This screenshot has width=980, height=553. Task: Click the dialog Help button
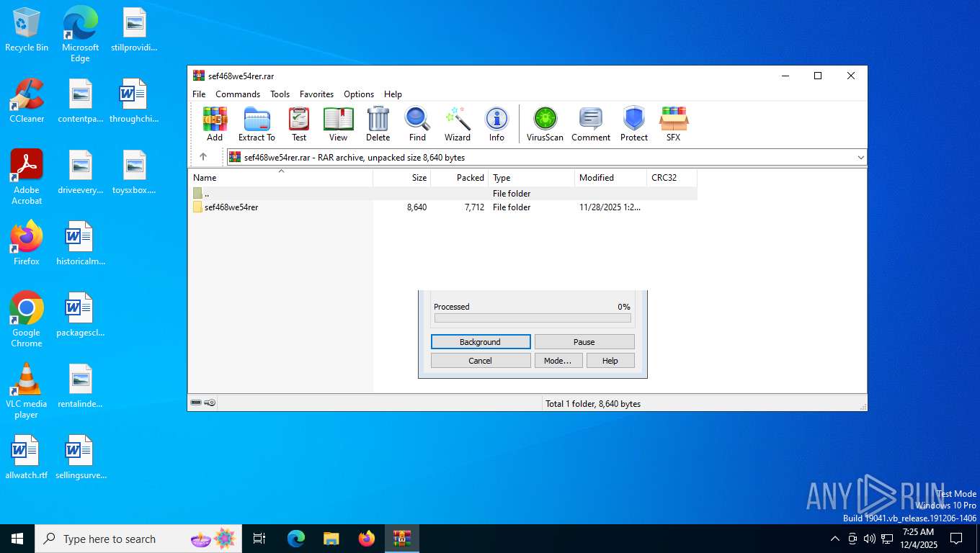(610, 361)
